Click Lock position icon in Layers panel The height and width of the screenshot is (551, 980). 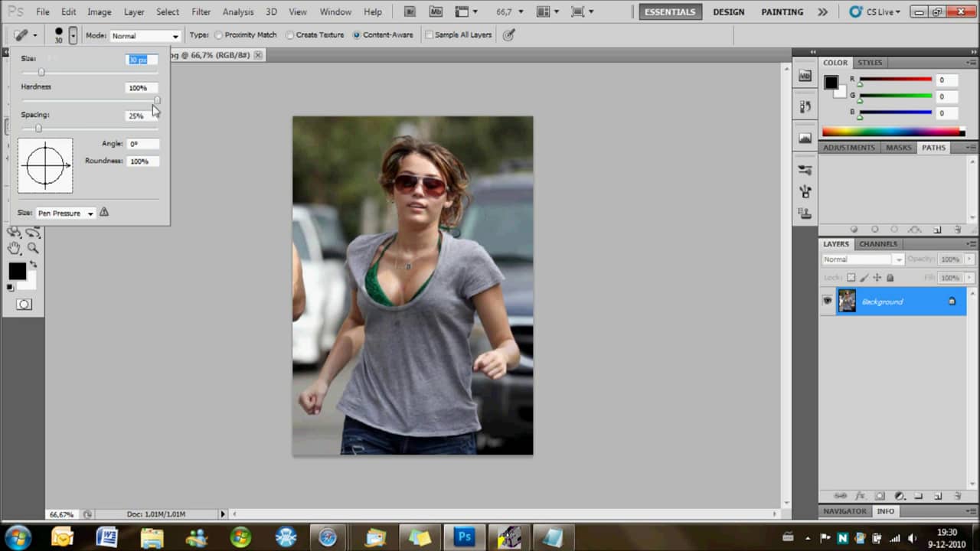tap(877, 278)
